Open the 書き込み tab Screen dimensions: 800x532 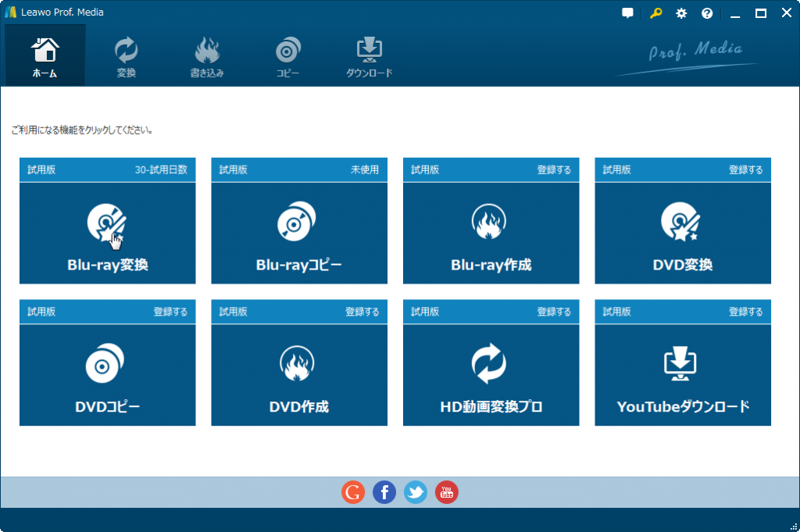[x=207, y=55]
